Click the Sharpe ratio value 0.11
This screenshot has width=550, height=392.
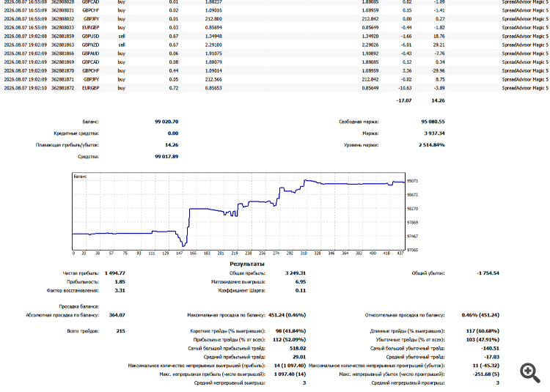301,290
